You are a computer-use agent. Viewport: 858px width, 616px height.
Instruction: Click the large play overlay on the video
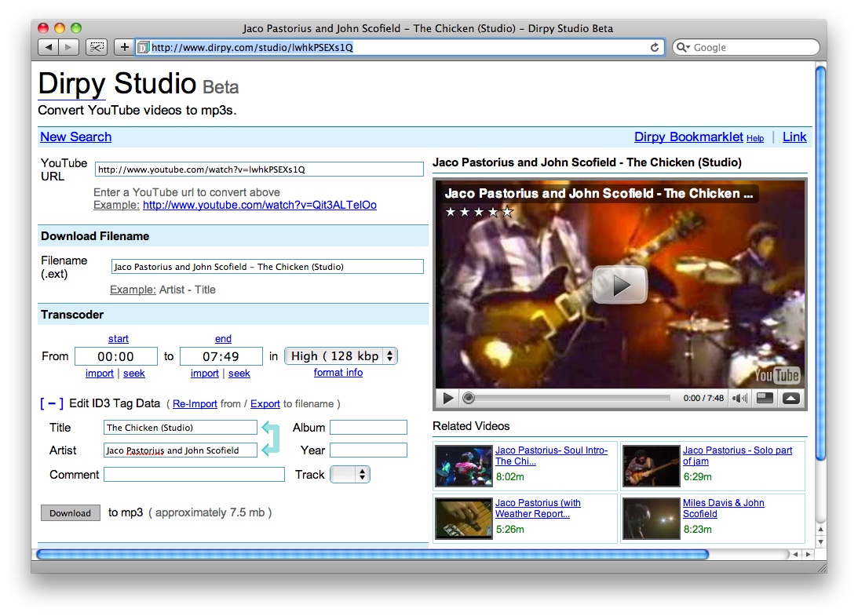pyautogui.click(x=620, y=285)
